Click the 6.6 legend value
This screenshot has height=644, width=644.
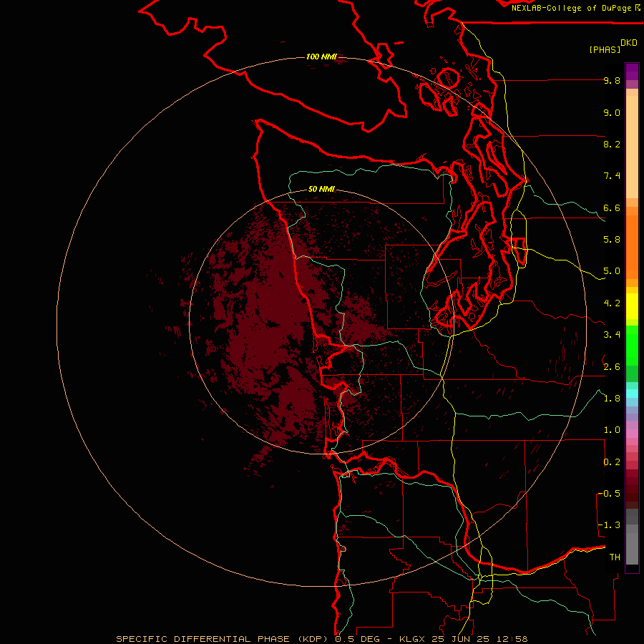pyautogui.click(x=612, y=208)
